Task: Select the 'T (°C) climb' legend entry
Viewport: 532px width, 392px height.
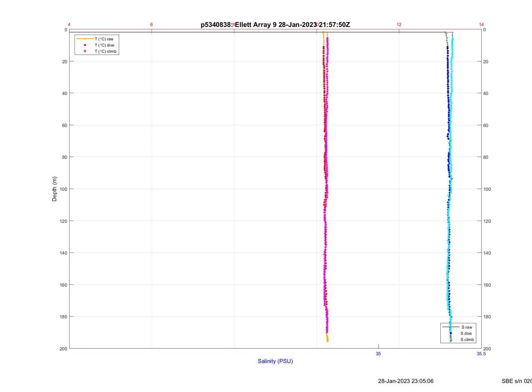Action: pyautogui.click(x=106, y=51)
